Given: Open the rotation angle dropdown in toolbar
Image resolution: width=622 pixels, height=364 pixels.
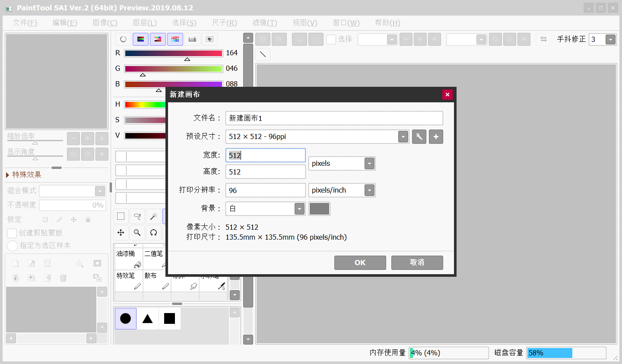Looking at the screenshot, I should 482,40.
